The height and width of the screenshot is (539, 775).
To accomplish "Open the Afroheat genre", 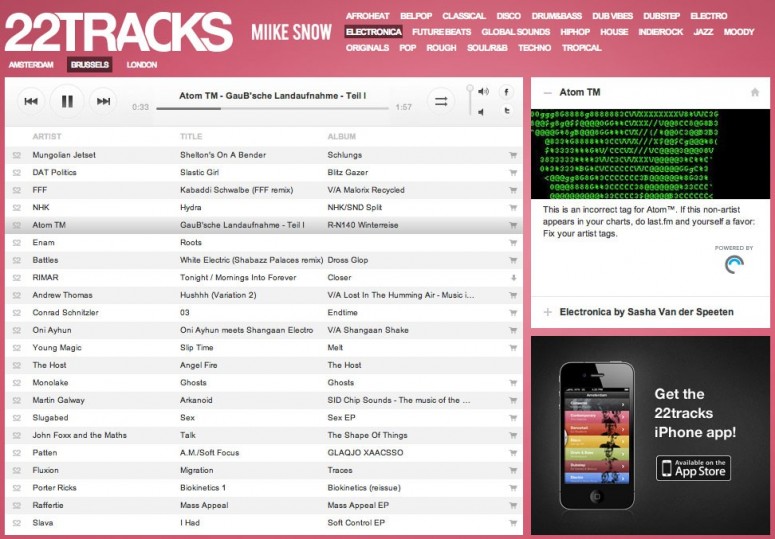I will click(367, 16).
